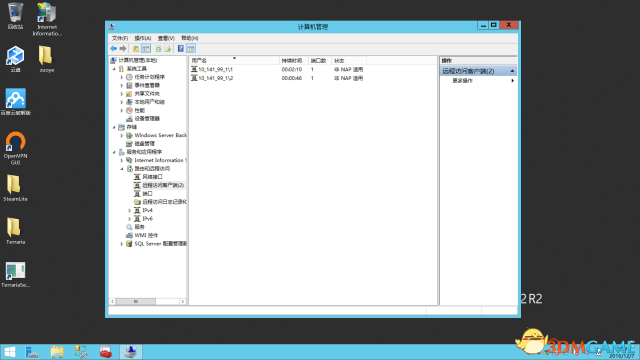The width and height of the screenshot is (640, 360).
Task: Click the Export List toolbar icon
Action: (168, 49)
